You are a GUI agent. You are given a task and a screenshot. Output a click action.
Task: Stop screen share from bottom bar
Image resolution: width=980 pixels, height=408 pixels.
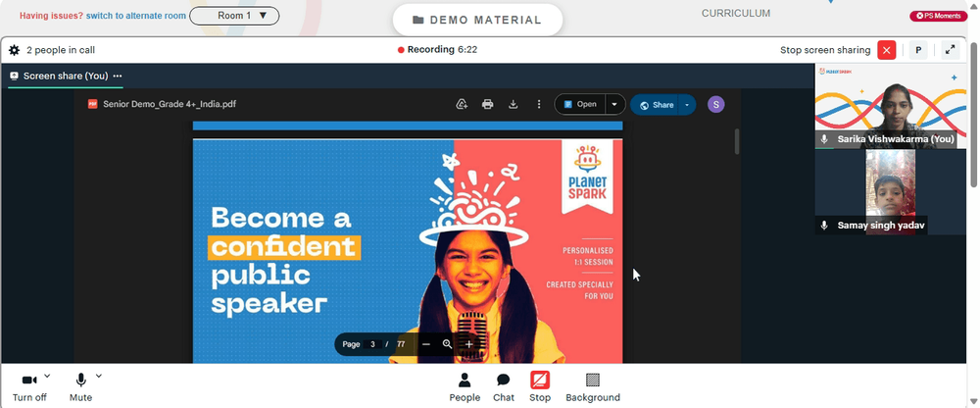click(540, 387)
